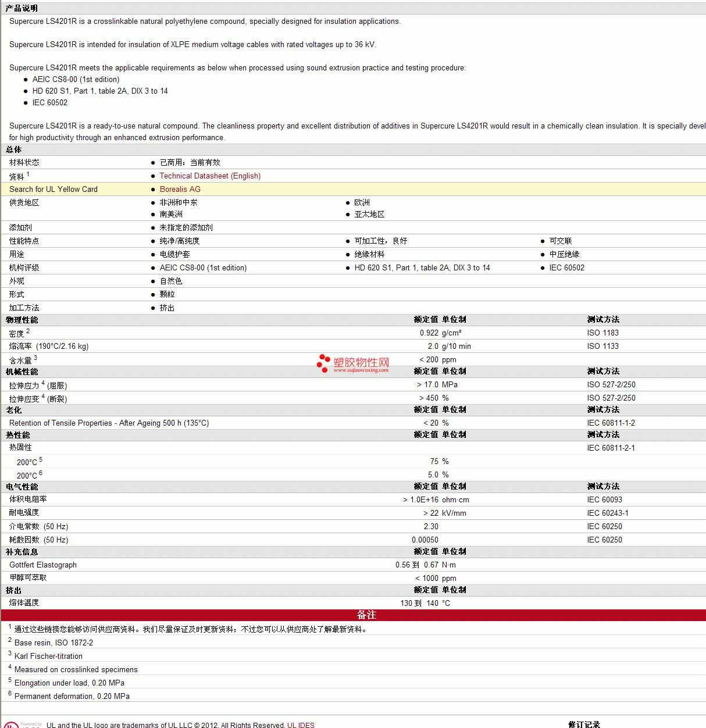
Task: Select the ISO 1183 test method cell
Action: click(603, 333)
